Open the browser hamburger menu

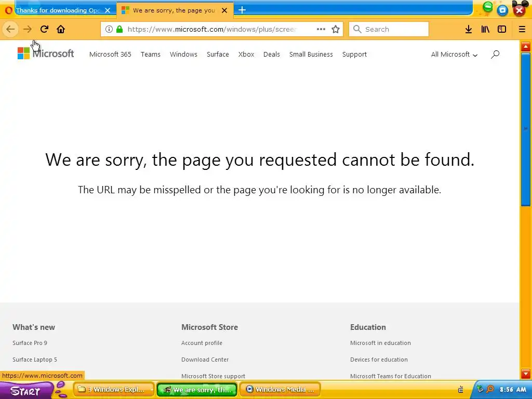522,29
